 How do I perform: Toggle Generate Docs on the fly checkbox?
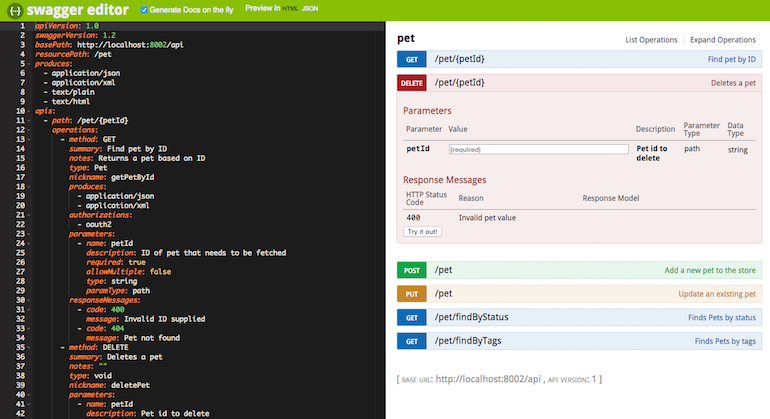(x=144, y=10)
